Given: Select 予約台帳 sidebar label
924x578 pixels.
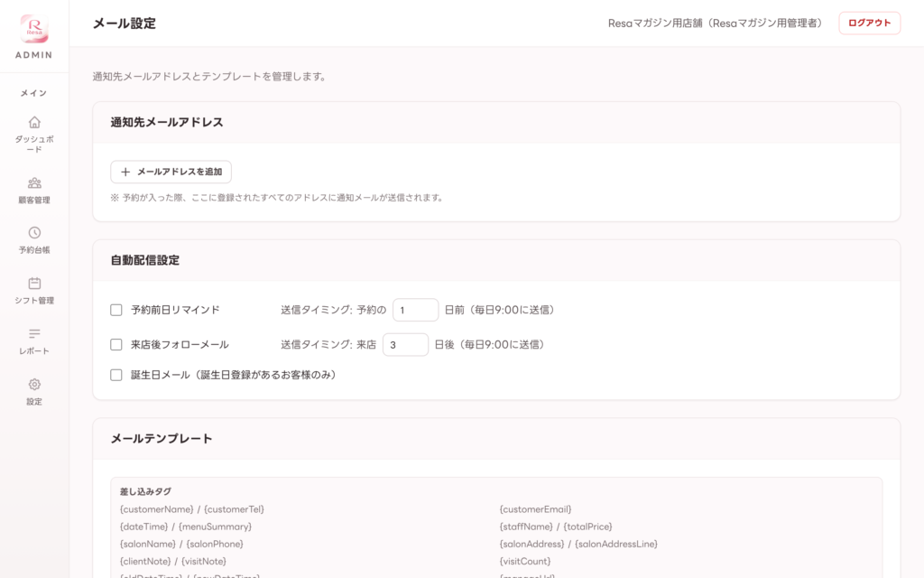Looking at the screenshot, I should [34, 250].
